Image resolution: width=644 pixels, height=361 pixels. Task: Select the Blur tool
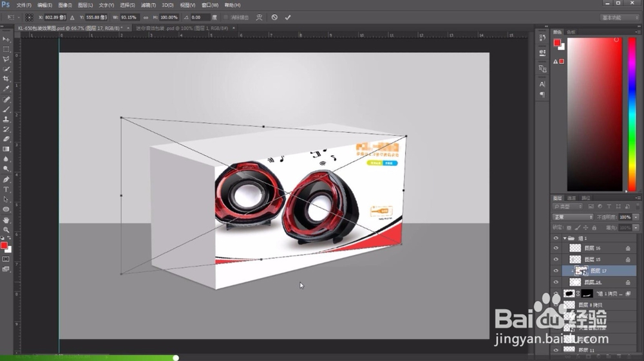tap(6, 159)
